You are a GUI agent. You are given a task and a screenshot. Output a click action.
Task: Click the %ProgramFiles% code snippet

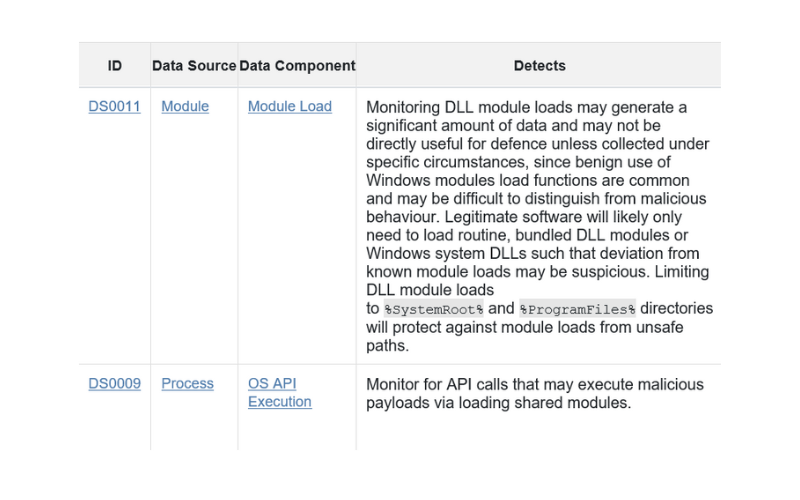coord(577,309)
